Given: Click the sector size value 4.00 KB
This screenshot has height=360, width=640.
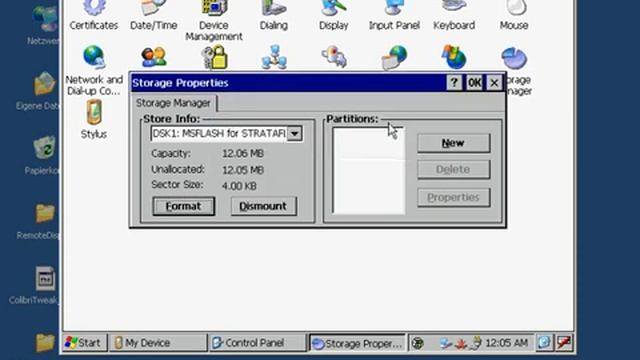Looking at the screenshot, I should pos(239,186).
